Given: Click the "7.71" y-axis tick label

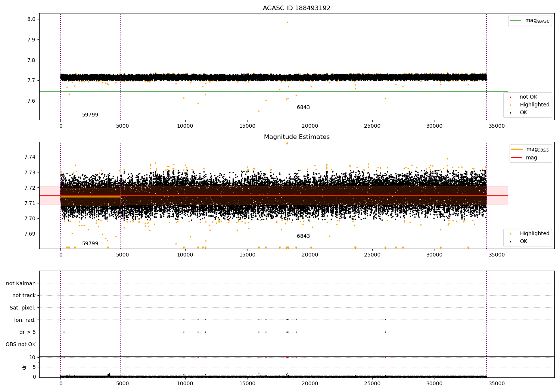Looking at the screenshot, I should point(30,203).
